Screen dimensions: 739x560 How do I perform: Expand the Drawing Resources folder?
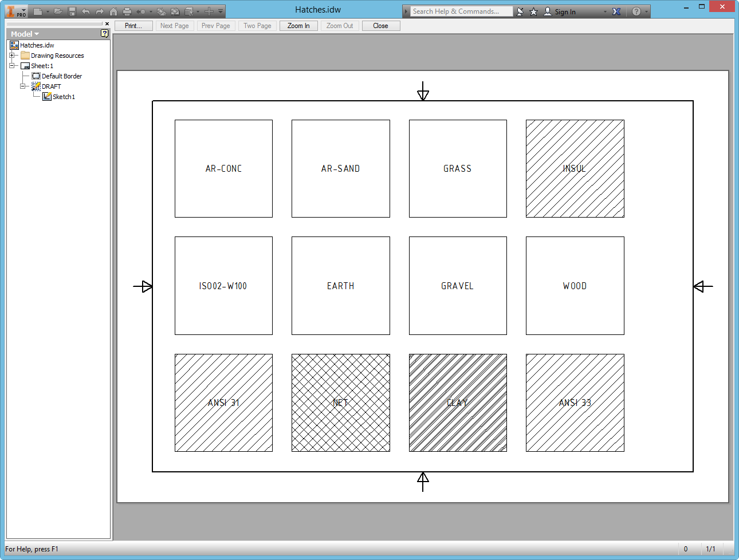[12, 55]
